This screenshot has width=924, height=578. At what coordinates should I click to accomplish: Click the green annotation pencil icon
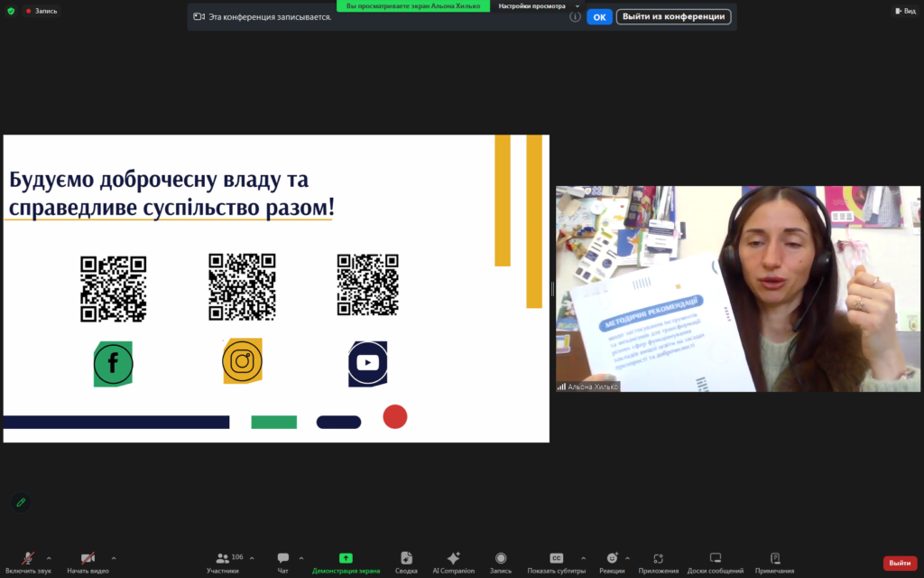21,502
